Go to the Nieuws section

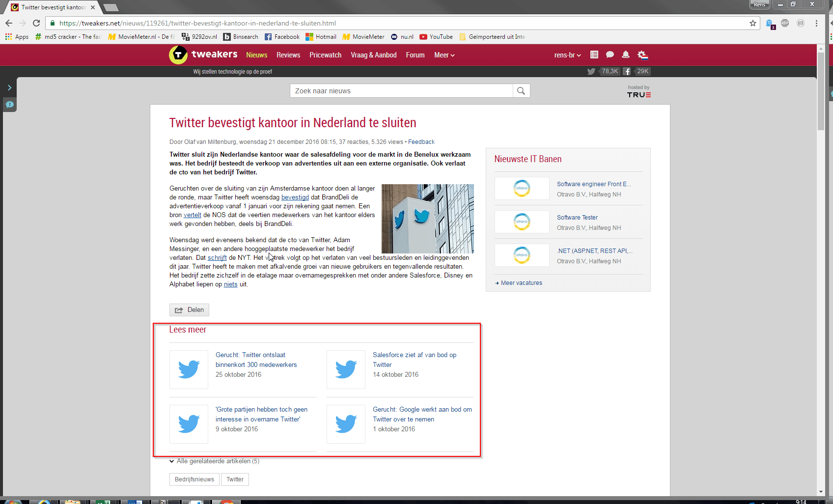point(257,55)
